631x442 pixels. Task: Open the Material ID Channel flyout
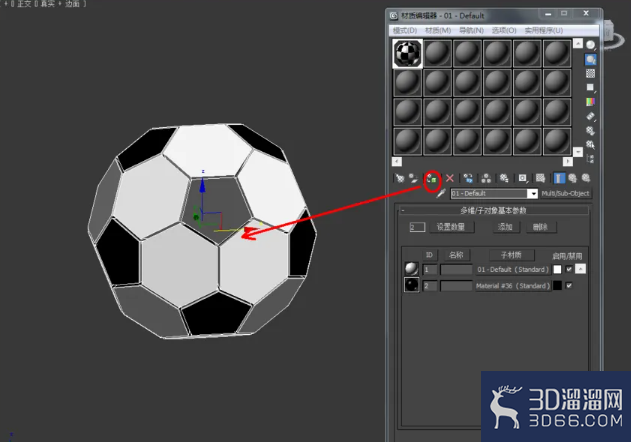[523, 178]
